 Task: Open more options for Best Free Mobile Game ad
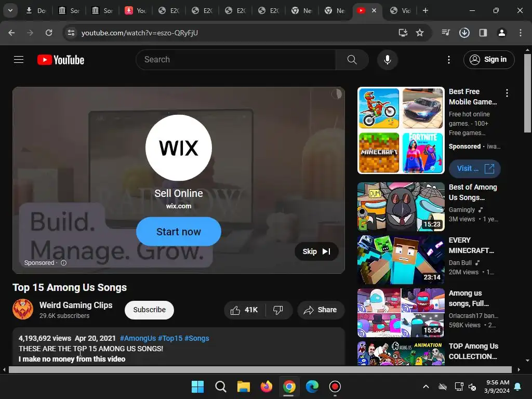coord(507,93)
